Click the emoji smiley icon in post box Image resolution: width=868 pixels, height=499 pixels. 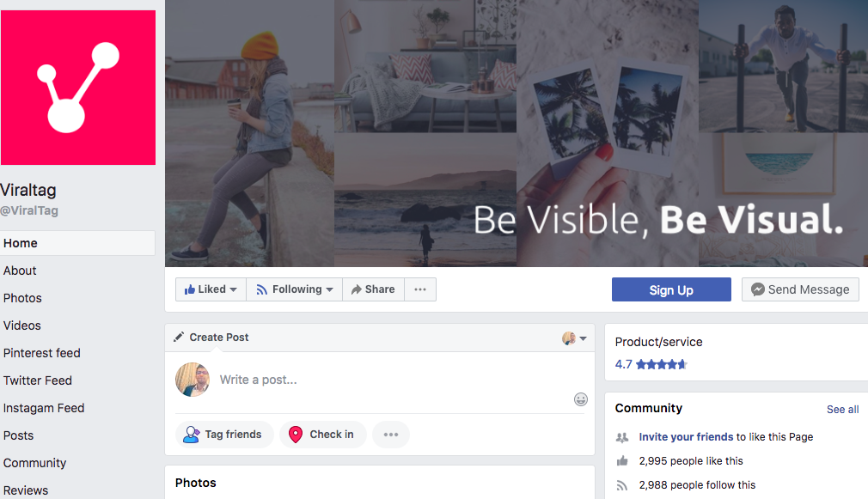(581, 399)
